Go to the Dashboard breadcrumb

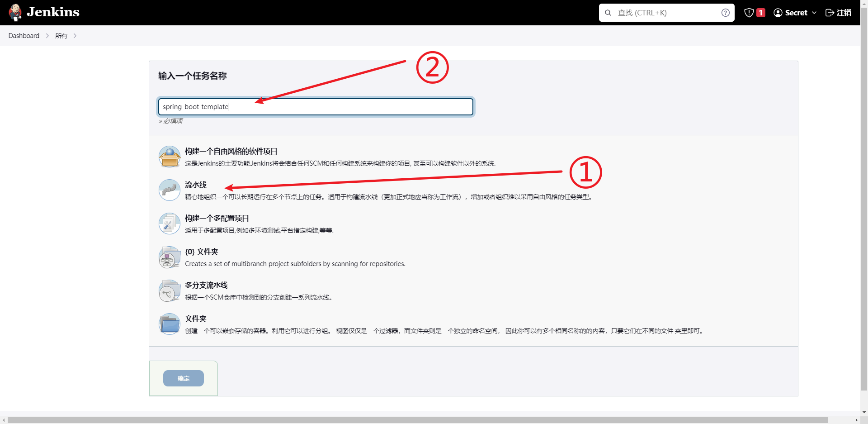pos(24,36)
